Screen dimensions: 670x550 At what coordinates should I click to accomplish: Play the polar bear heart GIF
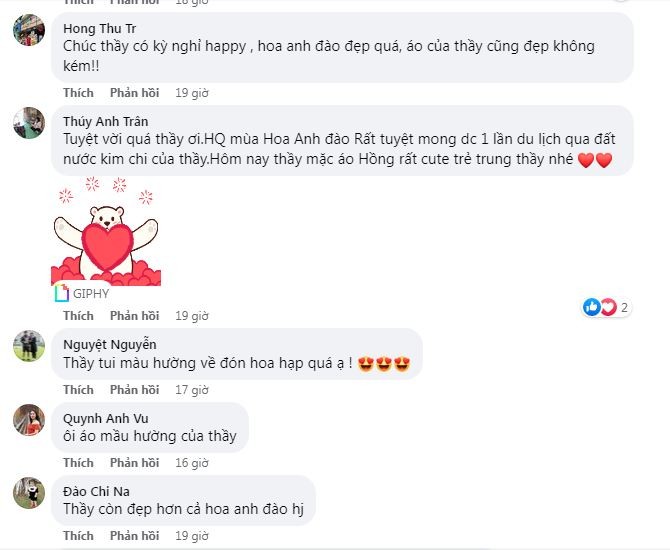pos(106,231)
